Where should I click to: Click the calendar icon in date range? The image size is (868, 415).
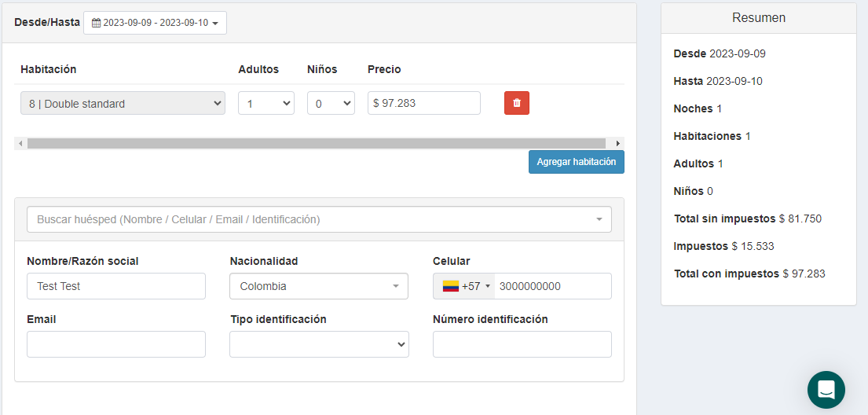(x=97, y=23)
